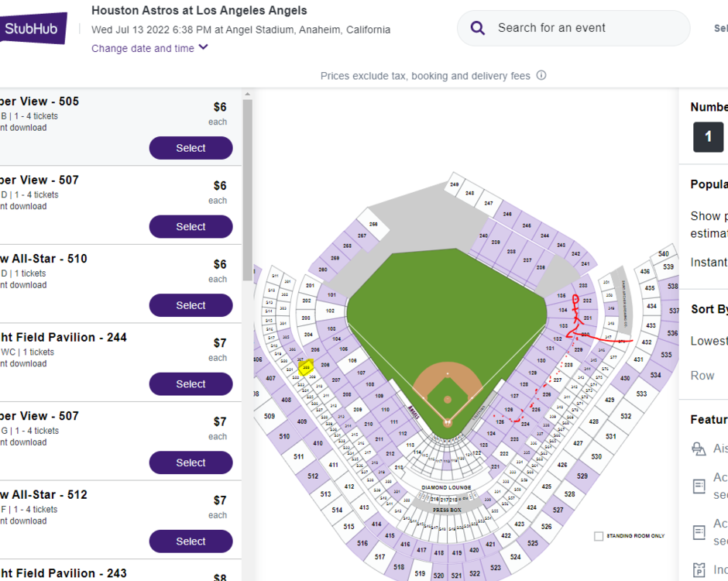
Task: Click the Diamond Lounge area on the map
Action: (447, 487)
